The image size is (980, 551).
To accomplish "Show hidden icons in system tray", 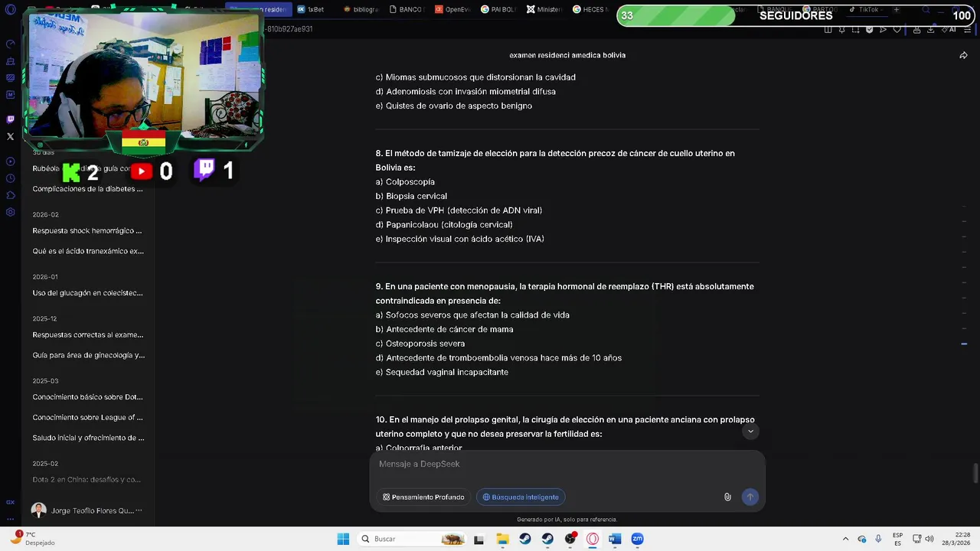I will 845,539.
